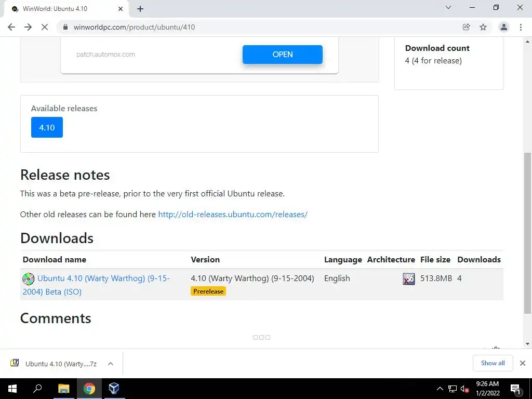
Task: Select the 513.8MB file size cell
Action: pos(436,278)
